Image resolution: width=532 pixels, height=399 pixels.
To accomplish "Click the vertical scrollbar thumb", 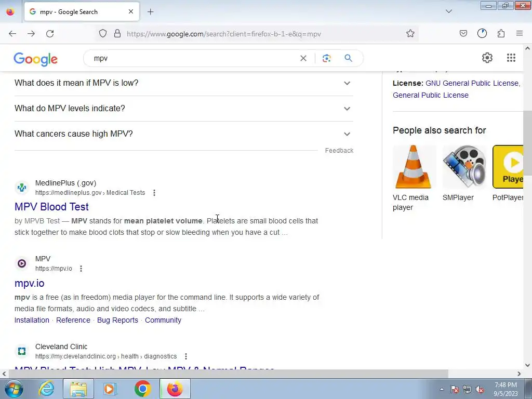I will [x=527, y=144].
